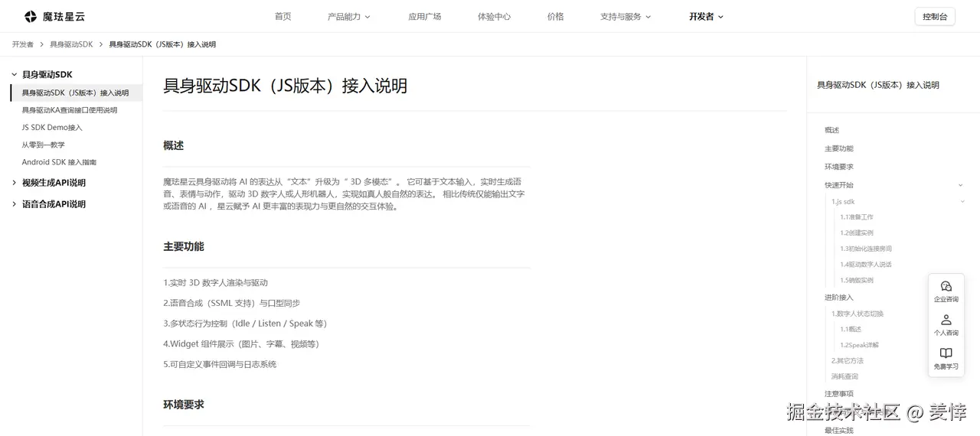Open 从零到一教学 sidebar item

[x=43, y=145]
